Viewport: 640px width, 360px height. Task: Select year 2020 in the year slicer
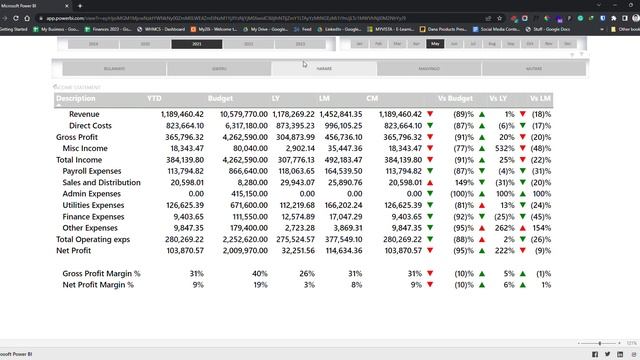[145, 44]
